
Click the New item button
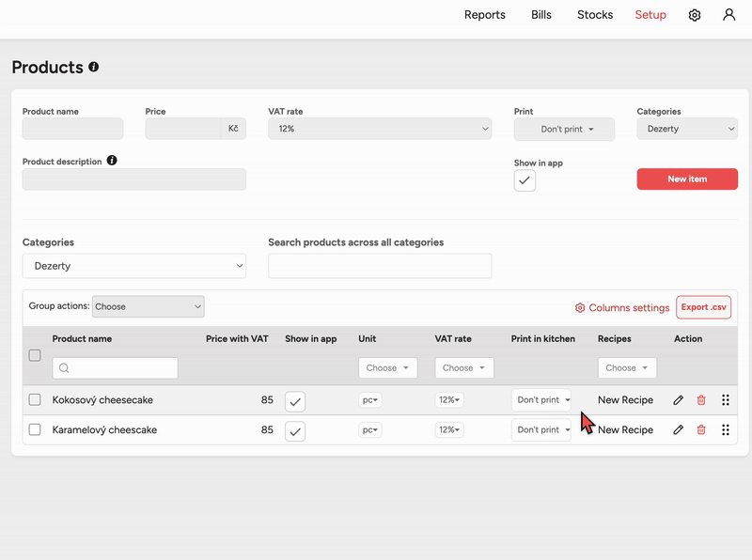click(687, 179)
